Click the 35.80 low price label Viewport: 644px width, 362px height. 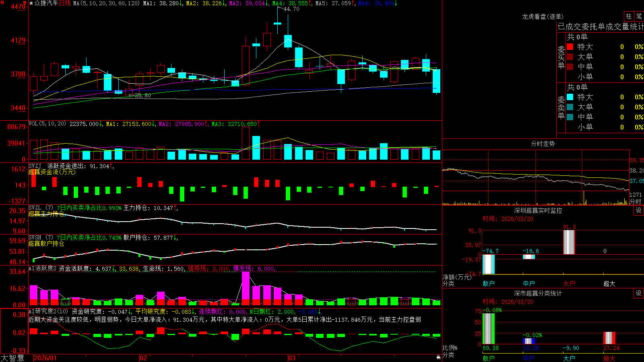click(143, 95)
